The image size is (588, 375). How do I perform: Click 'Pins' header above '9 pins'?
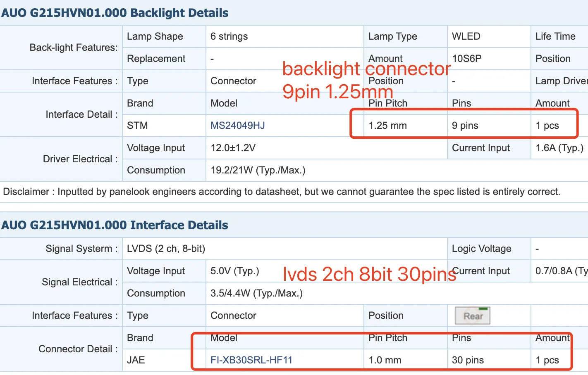click(461, 103)
